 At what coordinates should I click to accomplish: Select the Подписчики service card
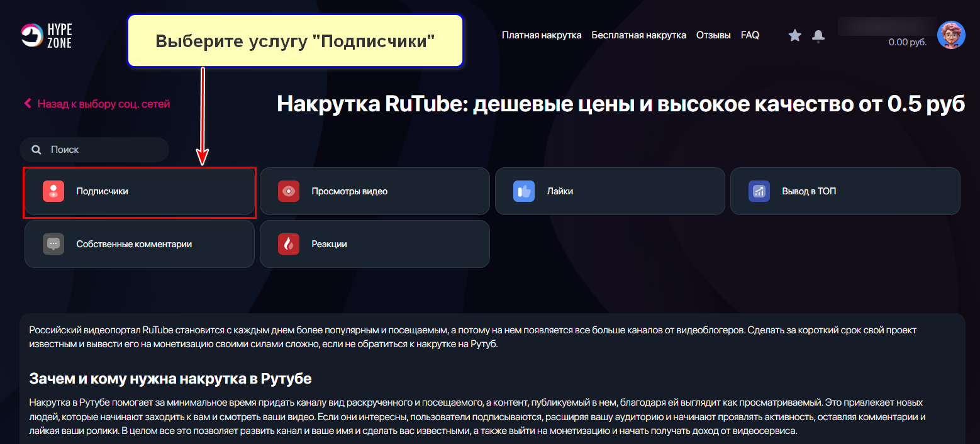[x=140, y=191]
